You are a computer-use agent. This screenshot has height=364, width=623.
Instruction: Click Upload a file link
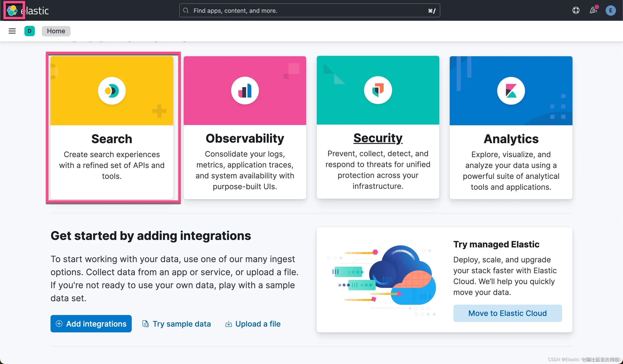tap(258, 324)
